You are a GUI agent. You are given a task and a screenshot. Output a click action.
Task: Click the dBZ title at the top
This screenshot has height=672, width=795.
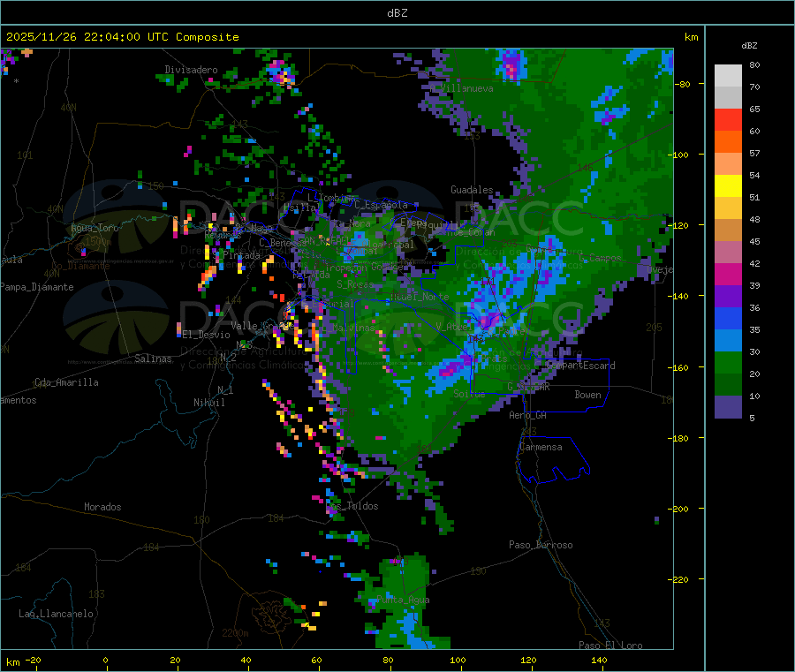point(397,13)
